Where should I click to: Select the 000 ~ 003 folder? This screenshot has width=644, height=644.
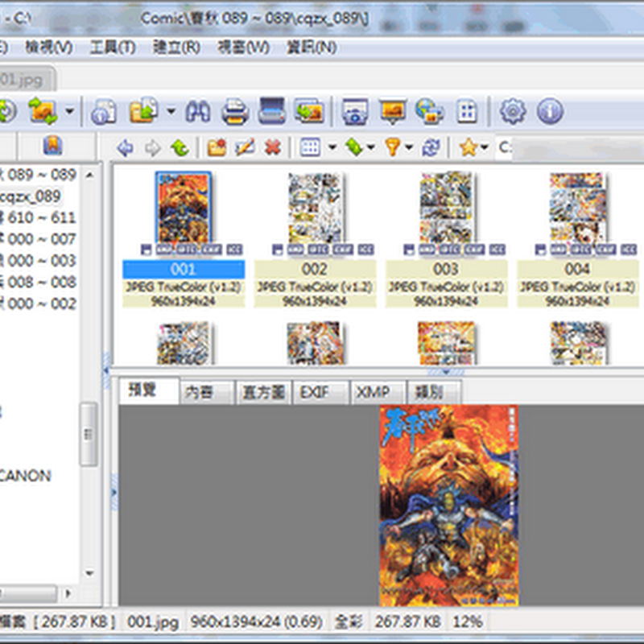(38, 260)
